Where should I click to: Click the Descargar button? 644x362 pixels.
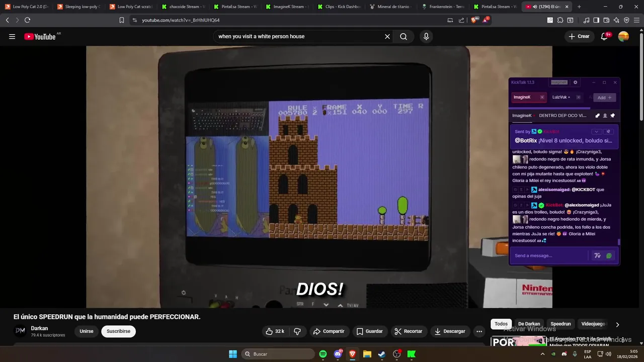[450, 331]
